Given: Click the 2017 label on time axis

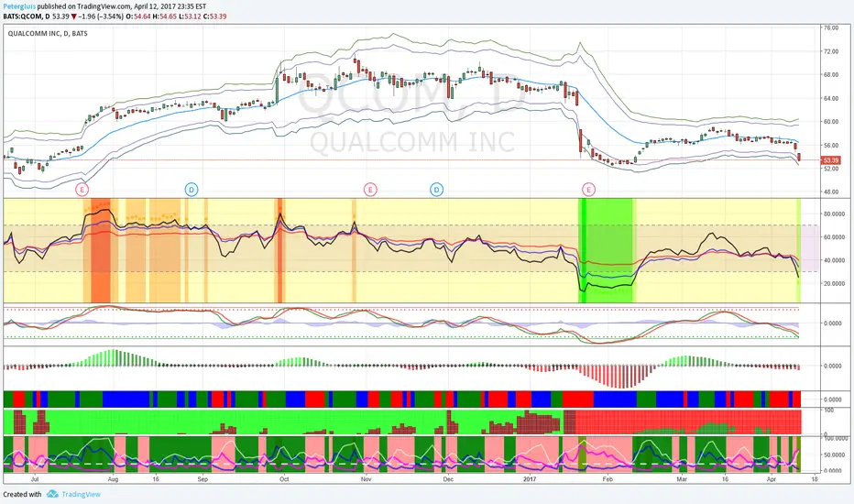Looking at the screenshot, I should pyautogui.click(x=530, y=479).
